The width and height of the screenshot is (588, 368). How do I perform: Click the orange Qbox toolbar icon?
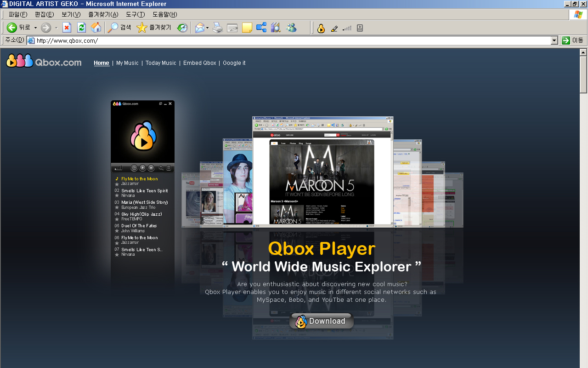coord(321,28)
